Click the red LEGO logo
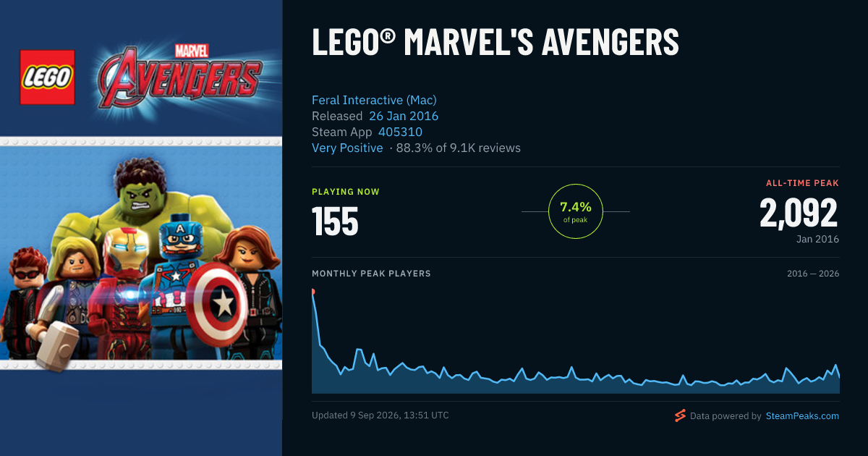Screen dimensions: 868x456 48,77
